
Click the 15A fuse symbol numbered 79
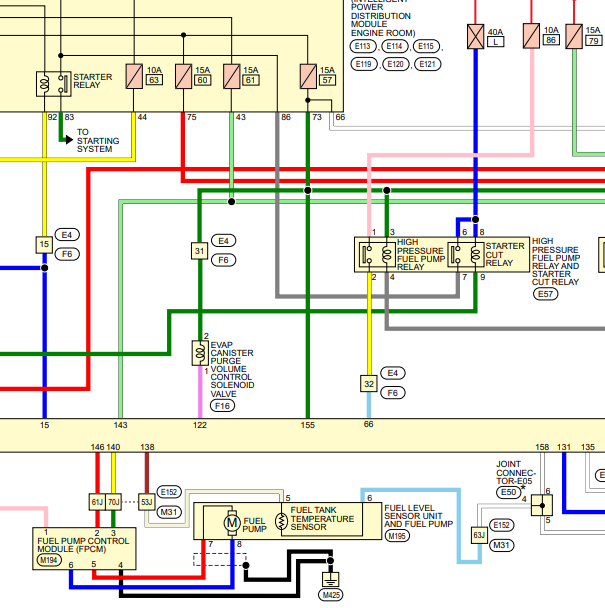[x=574, y=36]
